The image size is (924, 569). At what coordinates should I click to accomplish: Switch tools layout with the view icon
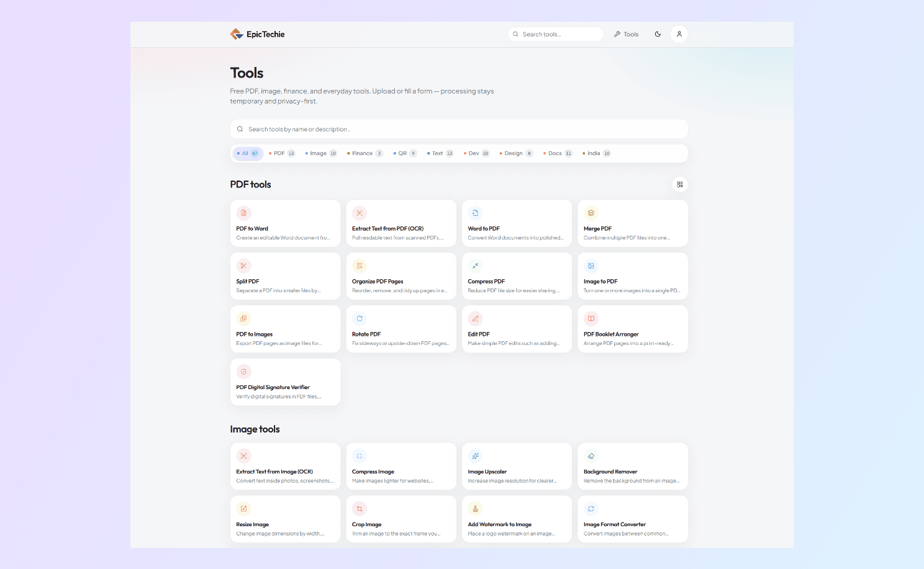tap(680, 184)
